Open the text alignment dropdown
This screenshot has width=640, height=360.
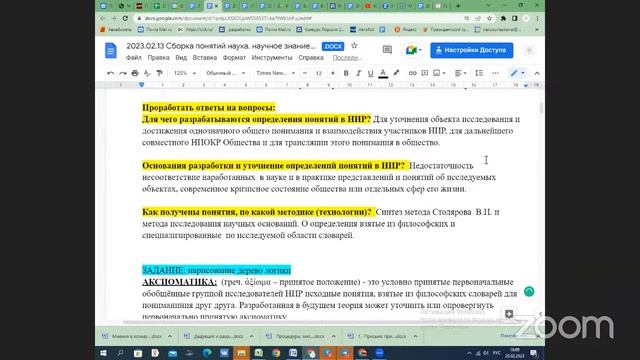[460, 73]
